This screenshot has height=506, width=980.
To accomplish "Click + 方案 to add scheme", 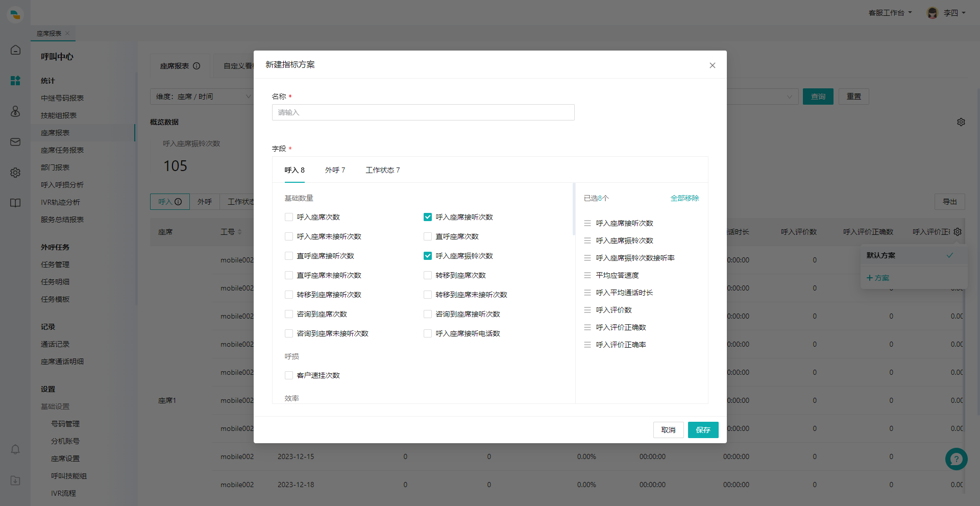I will pyautogui.click(x=878, y=278).
